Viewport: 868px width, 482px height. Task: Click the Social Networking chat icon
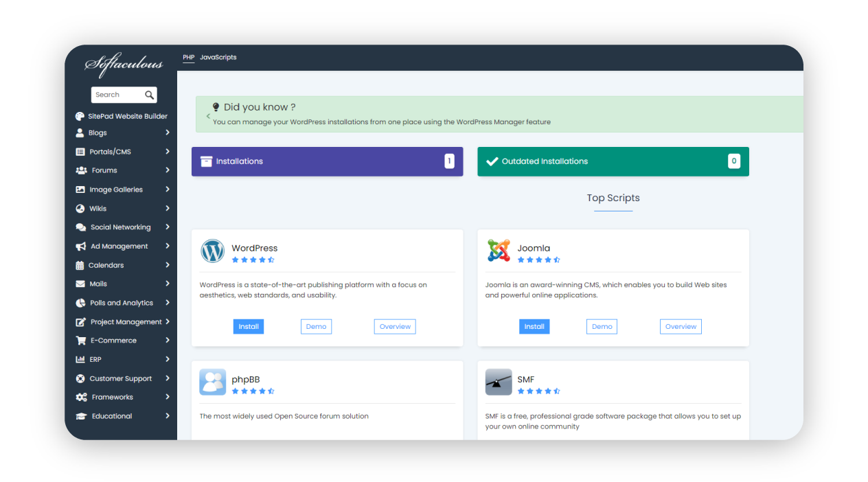(x=81, y=227)
